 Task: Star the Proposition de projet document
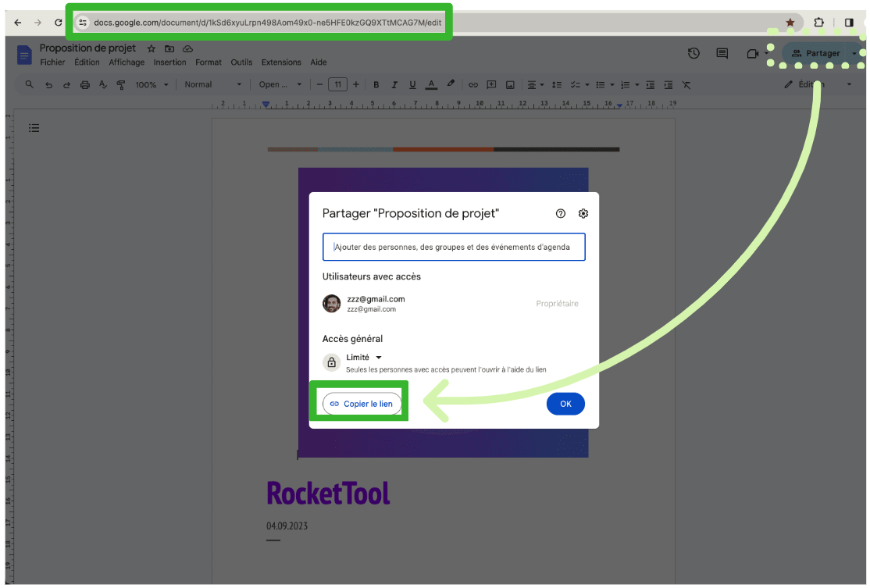pos(152,48)
